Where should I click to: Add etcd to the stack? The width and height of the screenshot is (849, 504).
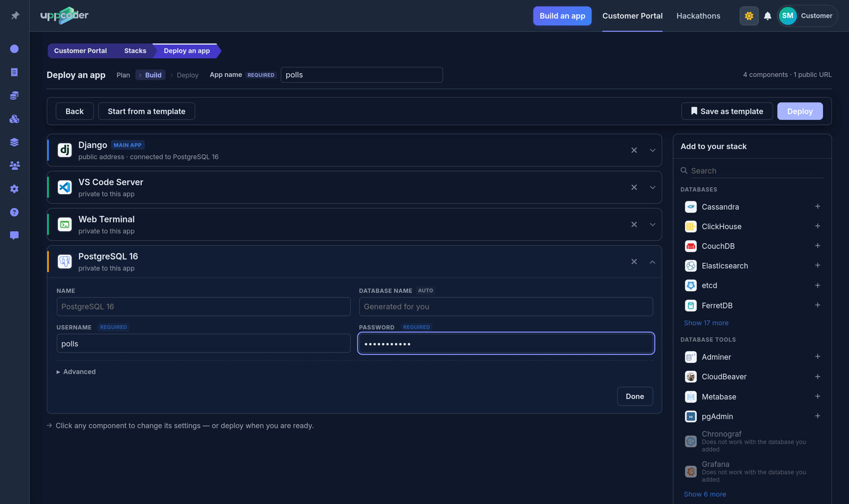click(817, 285)
